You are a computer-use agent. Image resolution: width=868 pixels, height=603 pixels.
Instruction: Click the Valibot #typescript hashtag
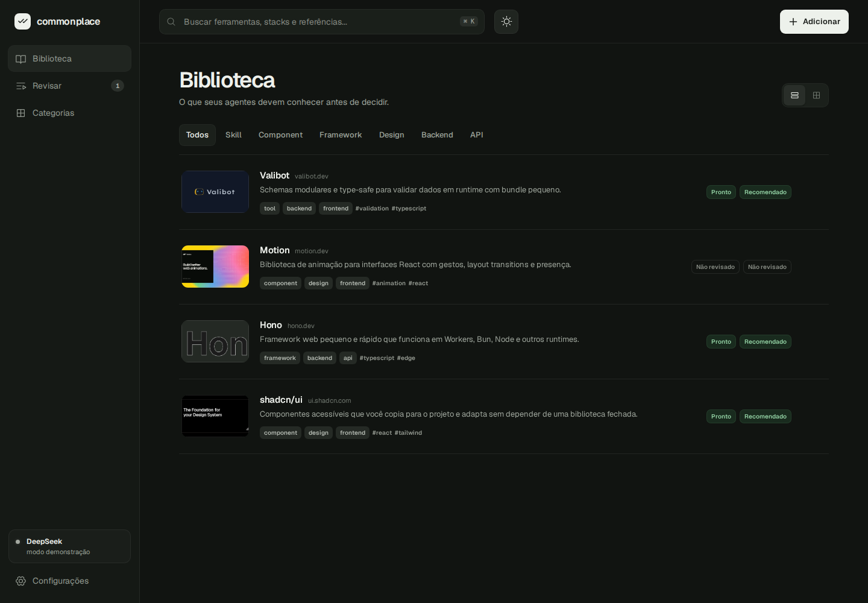coord(409,209)
